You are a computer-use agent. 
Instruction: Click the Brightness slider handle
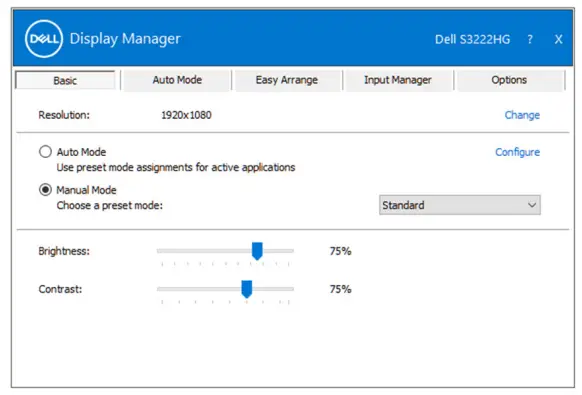click(257, 251)
